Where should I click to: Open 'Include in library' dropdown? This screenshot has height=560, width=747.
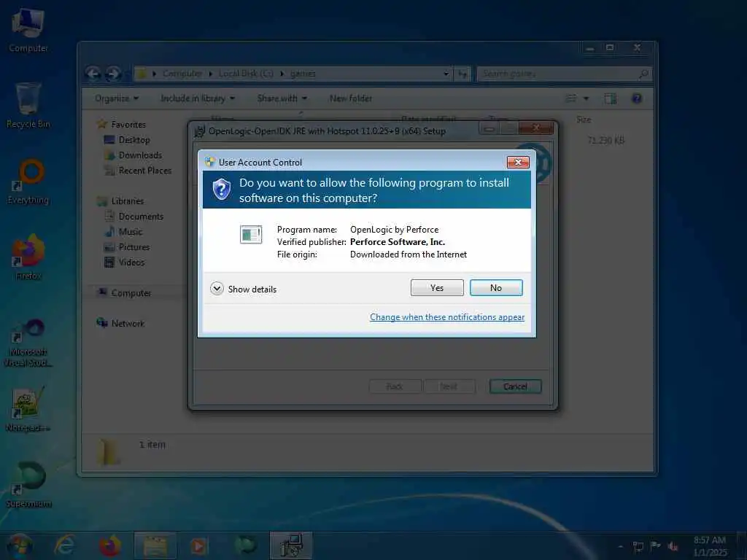pos(198,98)
